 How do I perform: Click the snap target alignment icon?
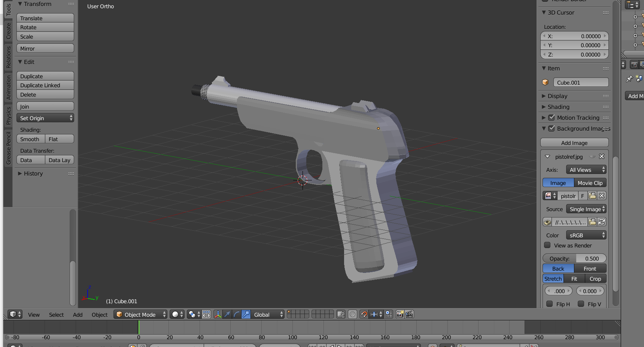(x=389, y=314)
